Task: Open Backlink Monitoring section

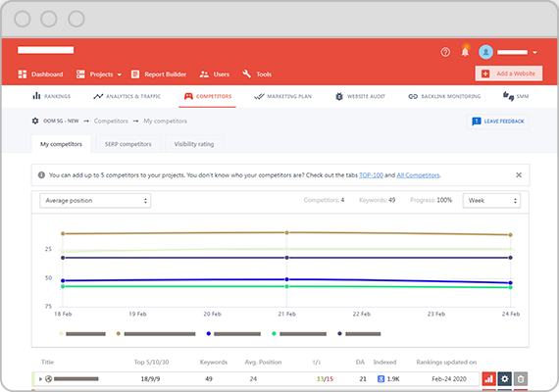Action: coord(444,96)
